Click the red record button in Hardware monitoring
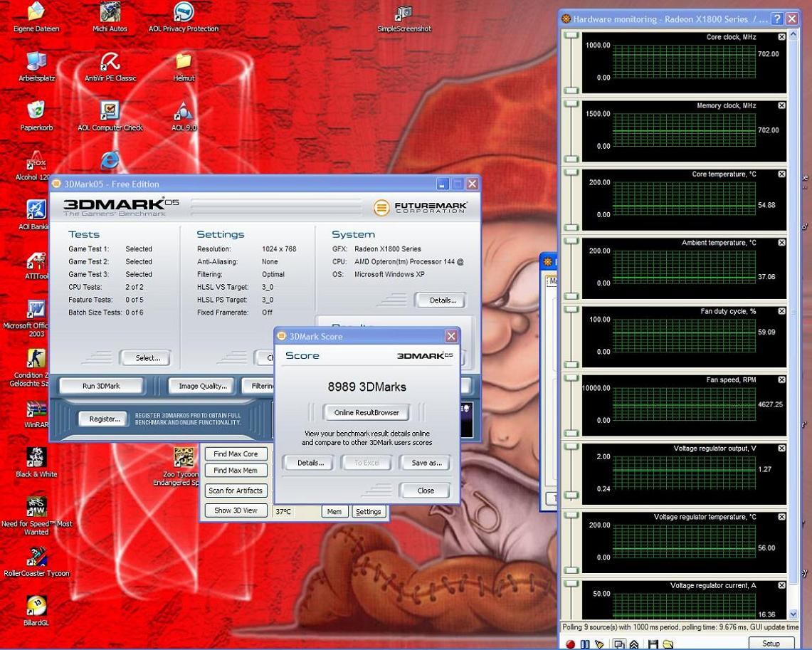 [x=570, y=644]
